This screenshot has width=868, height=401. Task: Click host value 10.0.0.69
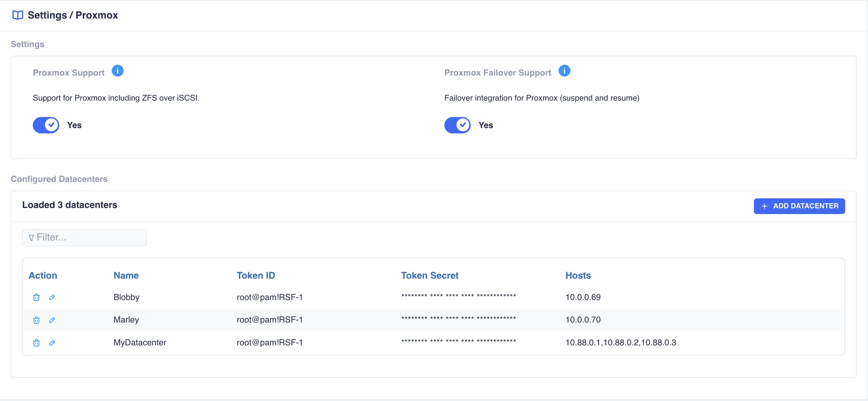coord(583,297)
